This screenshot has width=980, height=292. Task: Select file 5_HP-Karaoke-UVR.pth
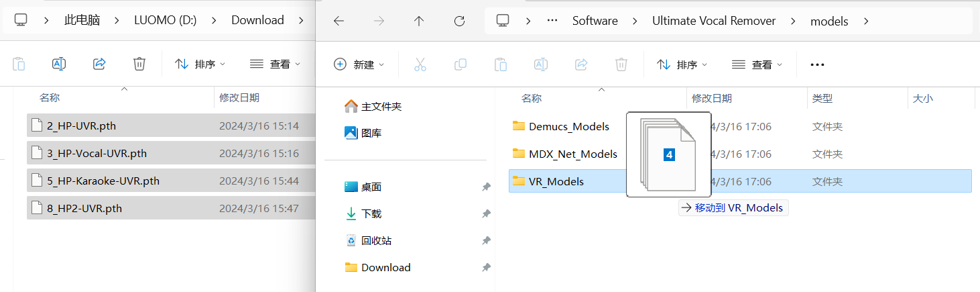pyautogui.click(x=171, y=181)
